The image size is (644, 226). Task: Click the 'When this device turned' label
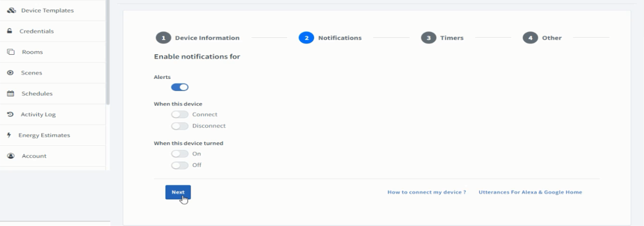[189, 143]
